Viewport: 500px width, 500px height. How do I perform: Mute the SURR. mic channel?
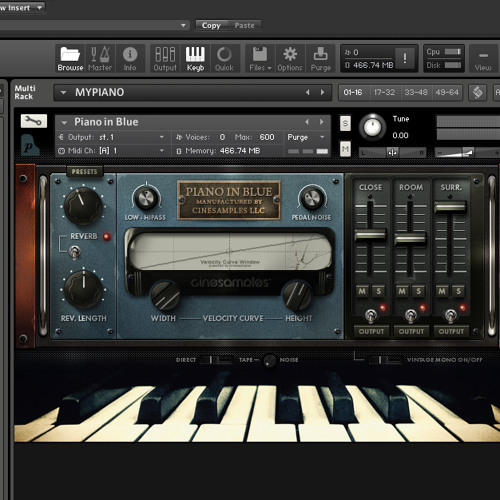click(442, 291)
